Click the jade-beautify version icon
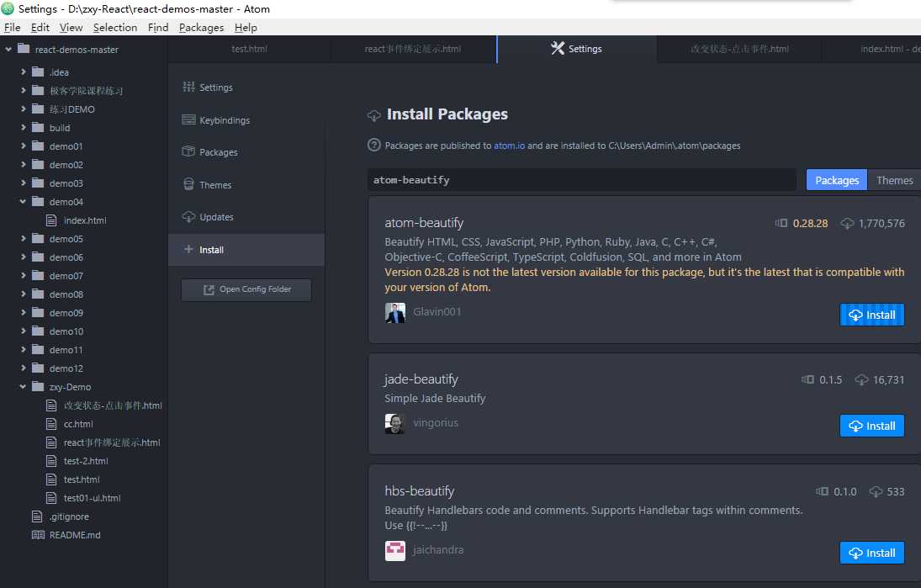 pos(807,380)
